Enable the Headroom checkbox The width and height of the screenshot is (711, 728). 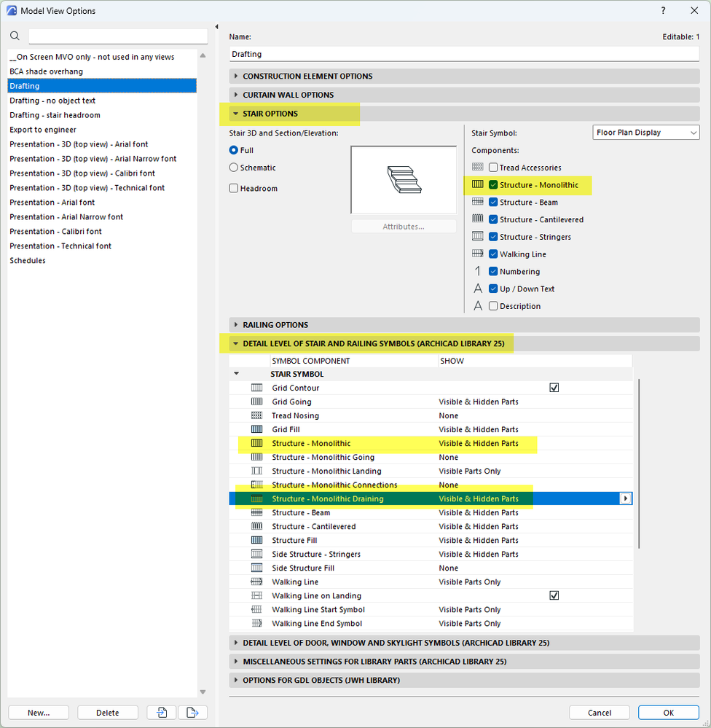point(233,188)
